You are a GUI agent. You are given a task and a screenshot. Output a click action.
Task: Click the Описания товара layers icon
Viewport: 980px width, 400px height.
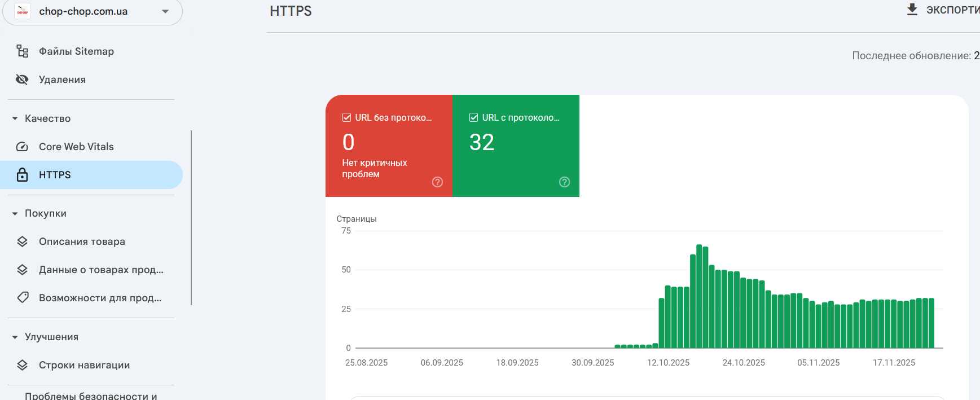(22, 241)
